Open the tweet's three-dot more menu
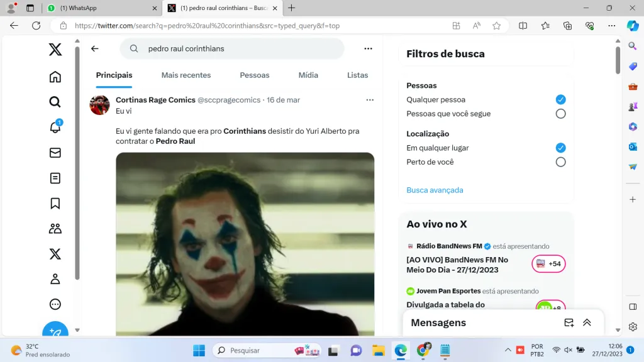The image size is (644, 362). click(370, 100)
